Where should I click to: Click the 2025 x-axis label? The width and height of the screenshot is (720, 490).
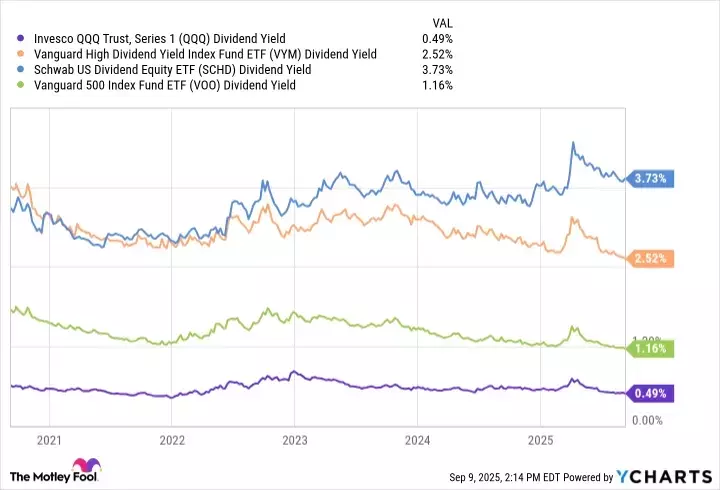540,439
